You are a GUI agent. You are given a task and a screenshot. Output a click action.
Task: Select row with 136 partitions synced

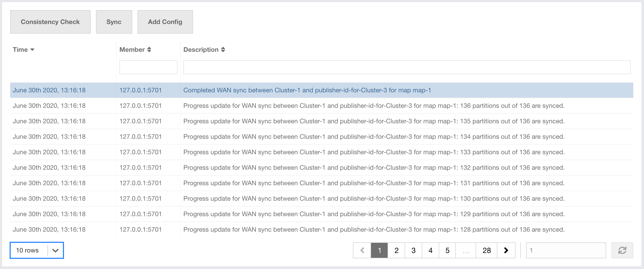pos(374,106)
